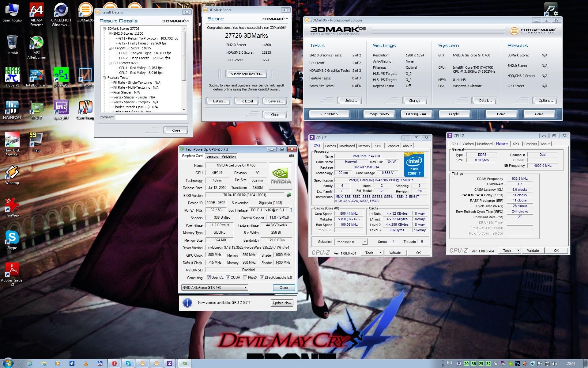
Task: Toggle the PhysX checkbox
Action: (x=245, y=278)
